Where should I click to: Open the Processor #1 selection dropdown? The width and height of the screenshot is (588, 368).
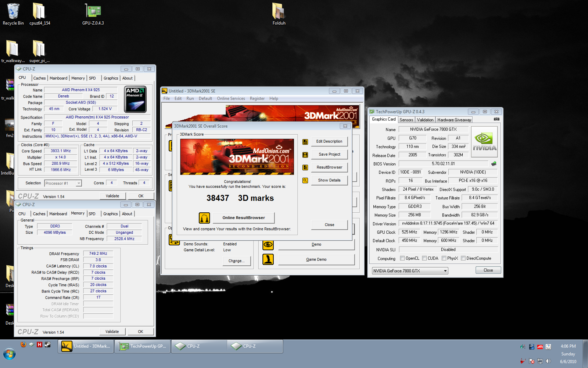tap(63, 183)
